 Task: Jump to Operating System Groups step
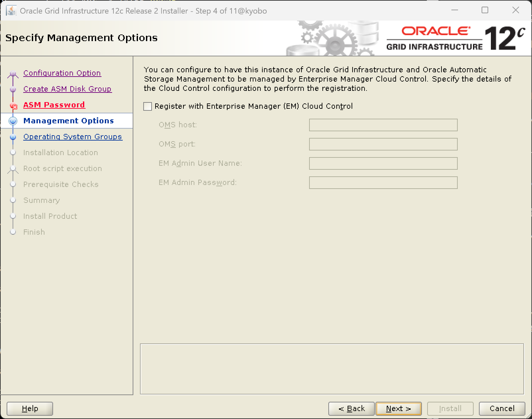point(73,137)
